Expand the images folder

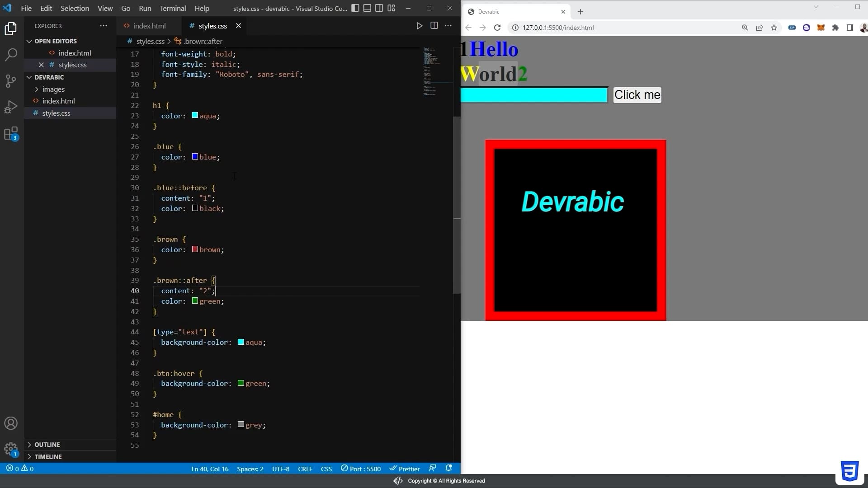(53, 89)
